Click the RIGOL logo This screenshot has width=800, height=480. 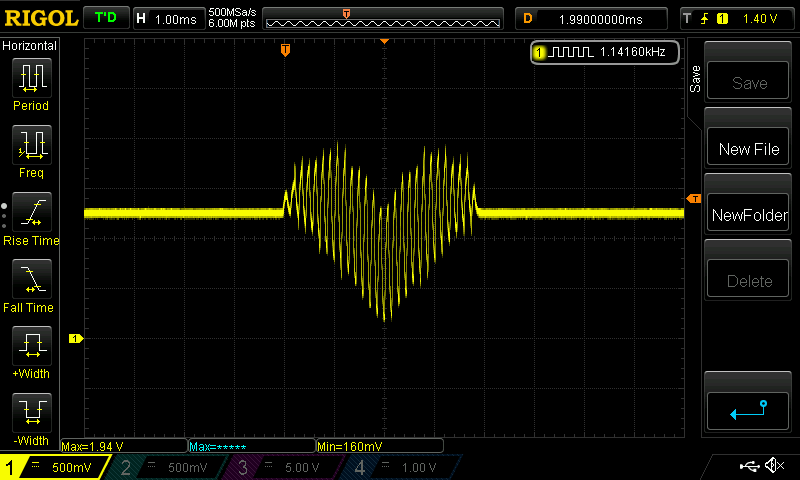click(41, 18)
